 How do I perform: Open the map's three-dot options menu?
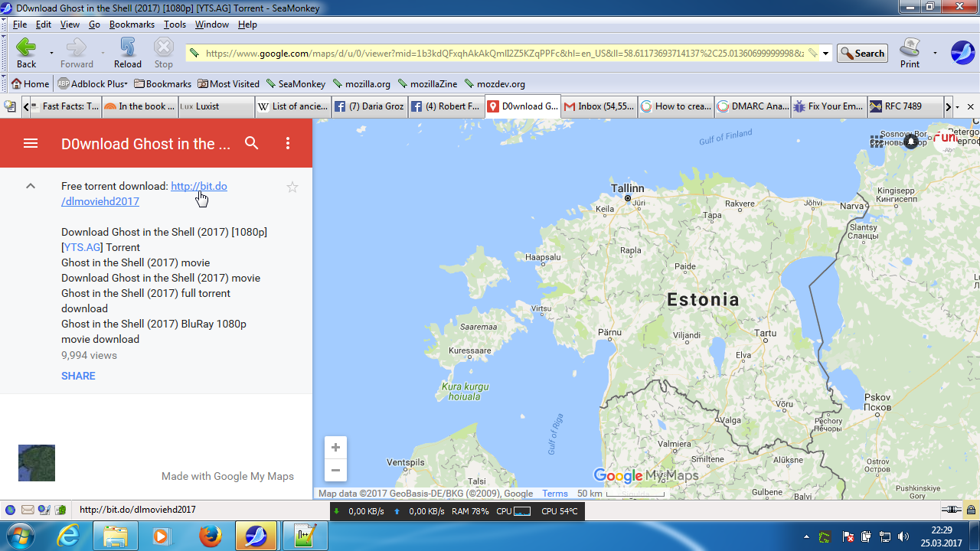(x=288, y=143)
